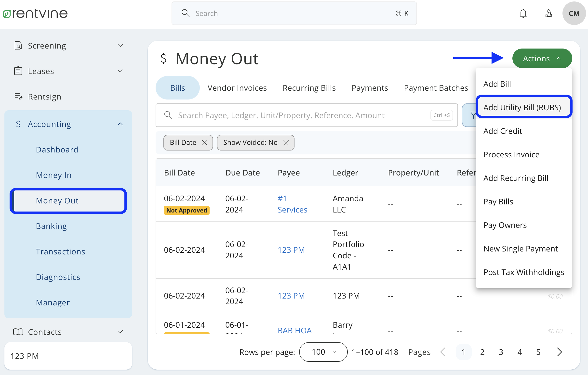Expand the Contacts section
The image size is (588, 375).
tap(120, 332)
